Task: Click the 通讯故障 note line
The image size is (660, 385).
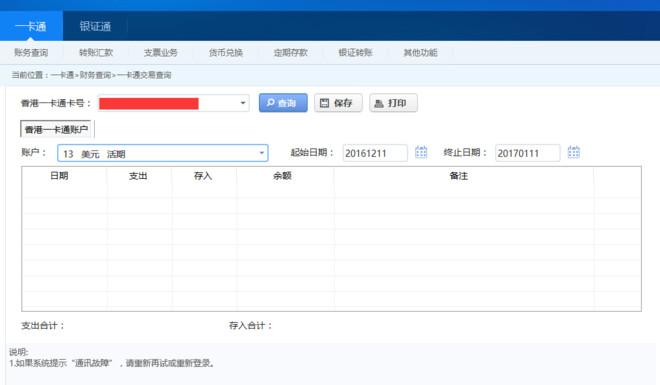Action: coord(112,363)
